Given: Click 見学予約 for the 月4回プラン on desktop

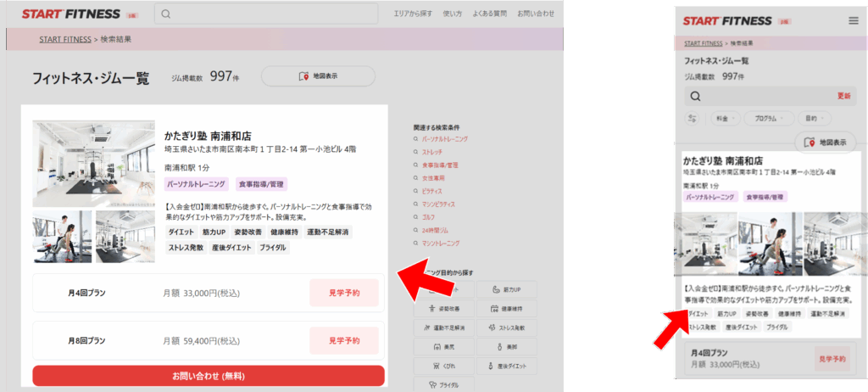Looking at the screenshot, I should 343,293.
